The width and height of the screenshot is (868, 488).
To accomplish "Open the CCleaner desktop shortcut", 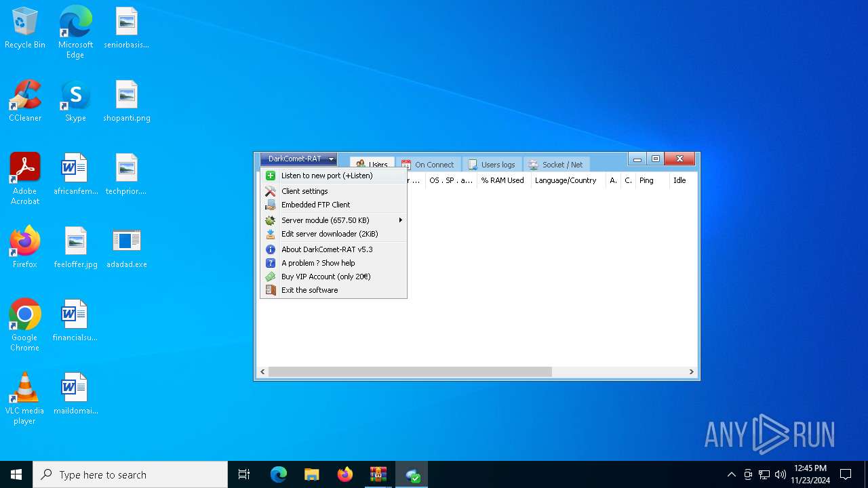I will coord(25,101).
